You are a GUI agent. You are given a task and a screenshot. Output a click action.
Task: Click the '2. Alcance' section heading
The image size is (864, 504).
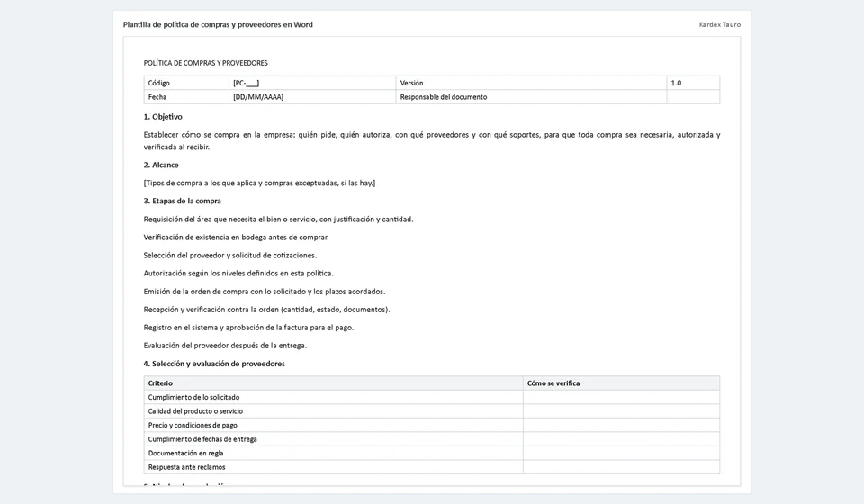[161, 166]
